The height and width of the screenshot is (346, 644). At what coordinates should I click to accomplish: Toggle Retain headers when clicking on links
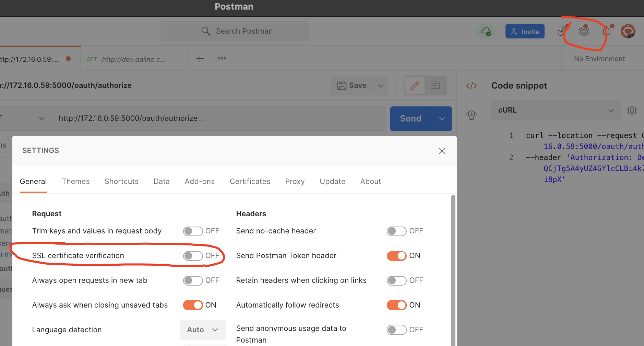(396, 281)
